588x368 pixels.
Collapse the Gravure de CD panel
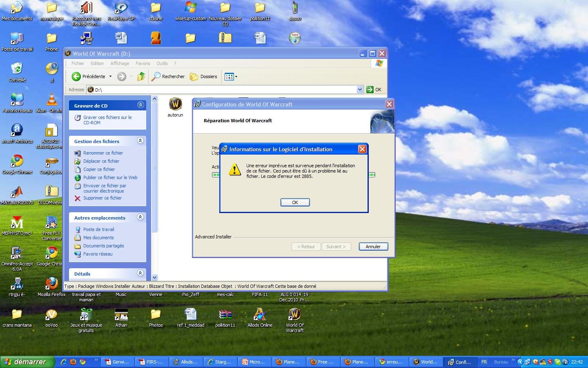140,105
